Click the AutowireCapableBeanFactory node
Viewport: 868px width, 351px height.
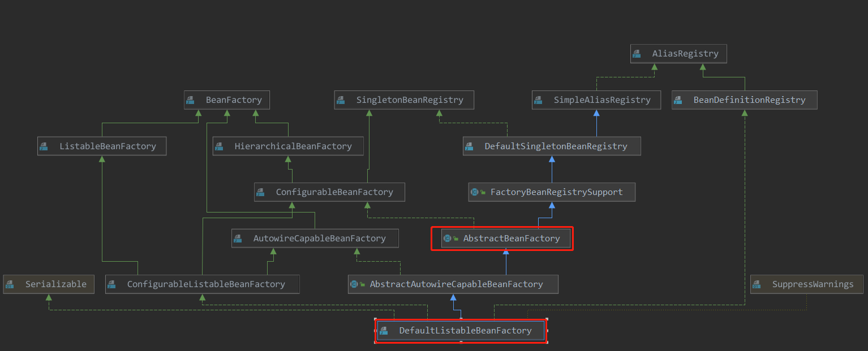tap(315, 239)
